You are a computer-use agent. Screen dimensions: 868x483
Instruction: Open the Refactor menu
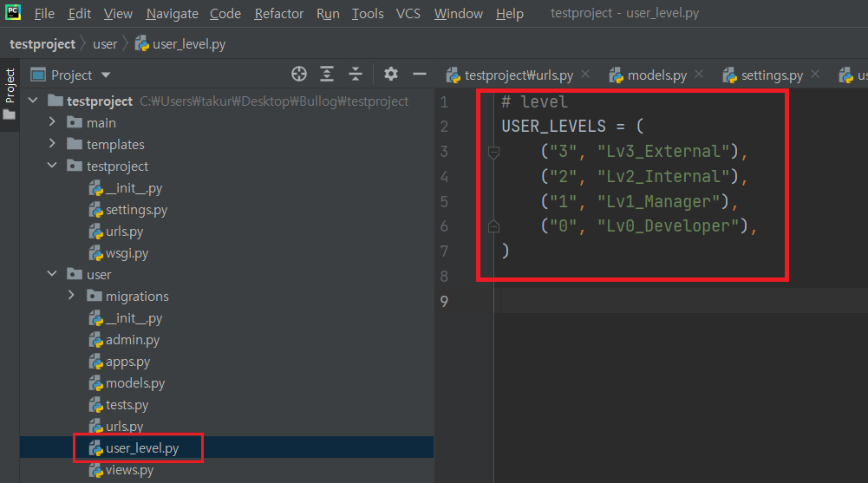[x=279, y=13]
